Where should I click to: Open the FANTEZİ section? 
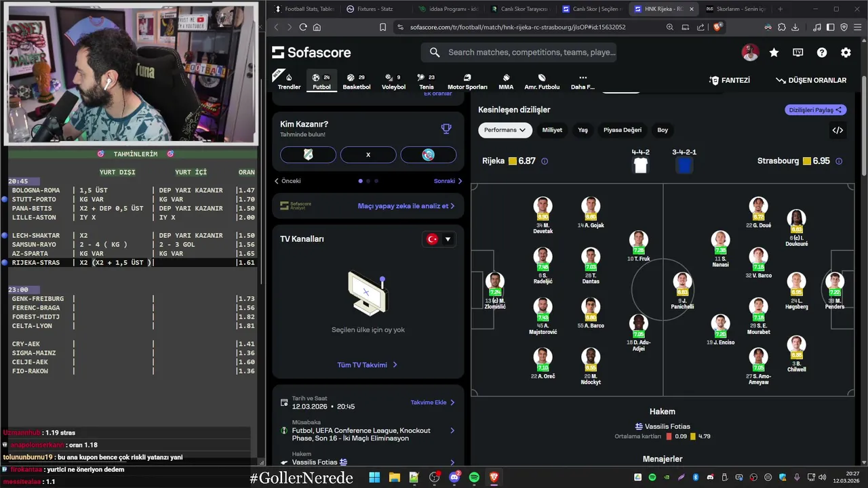730,80
